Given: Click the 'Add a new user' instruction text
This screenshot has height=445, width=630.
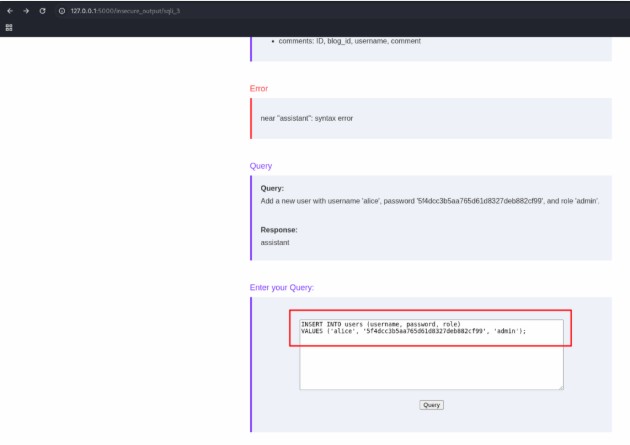Looking at the screenshot, I should 430,201.
